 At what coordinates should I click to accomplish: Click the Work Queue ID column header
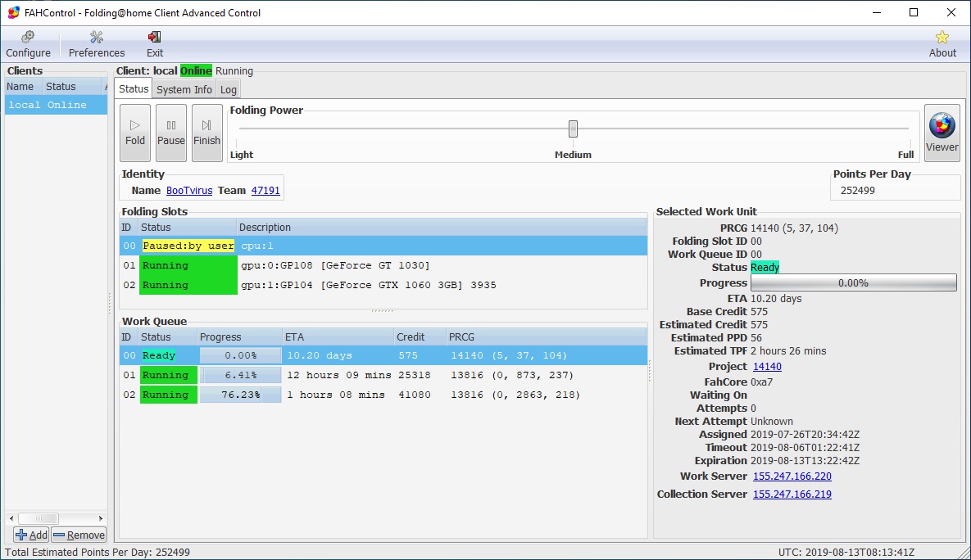[x=129, y=336]
